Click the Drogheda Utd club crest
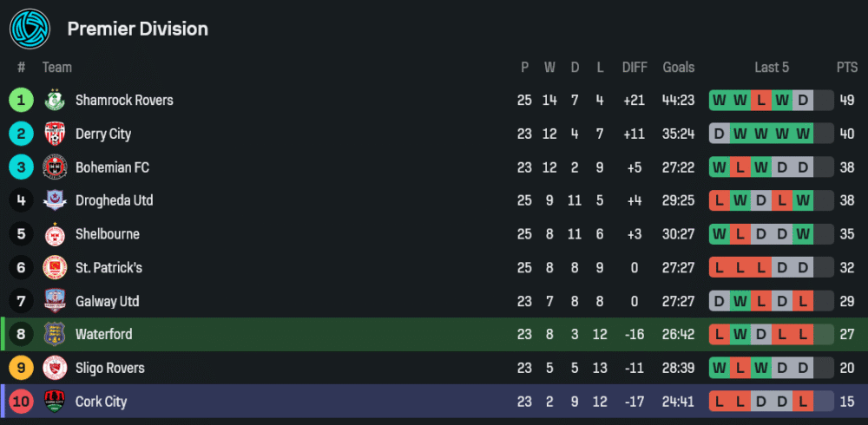 click(x=55, y=200)
